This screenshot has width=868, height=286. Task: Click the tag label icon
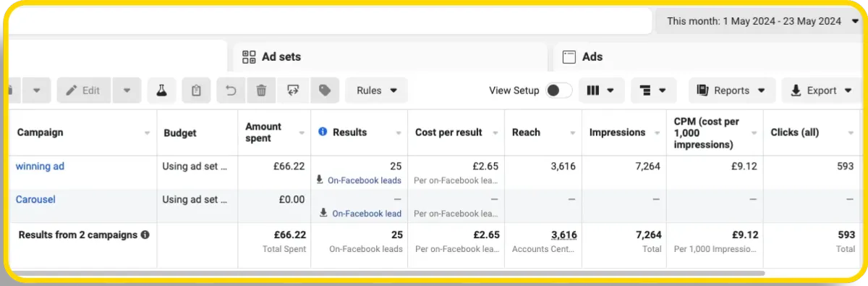click(x=325, y=91)
